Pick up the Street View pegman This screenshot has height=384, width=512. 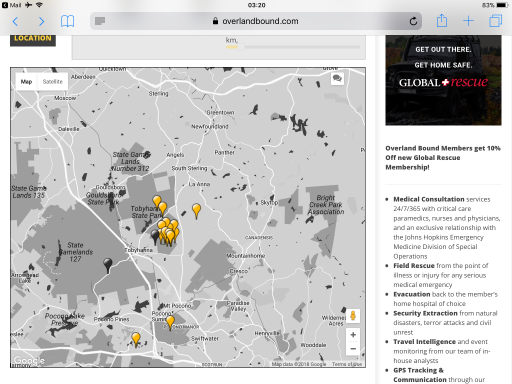coord(353,315)
